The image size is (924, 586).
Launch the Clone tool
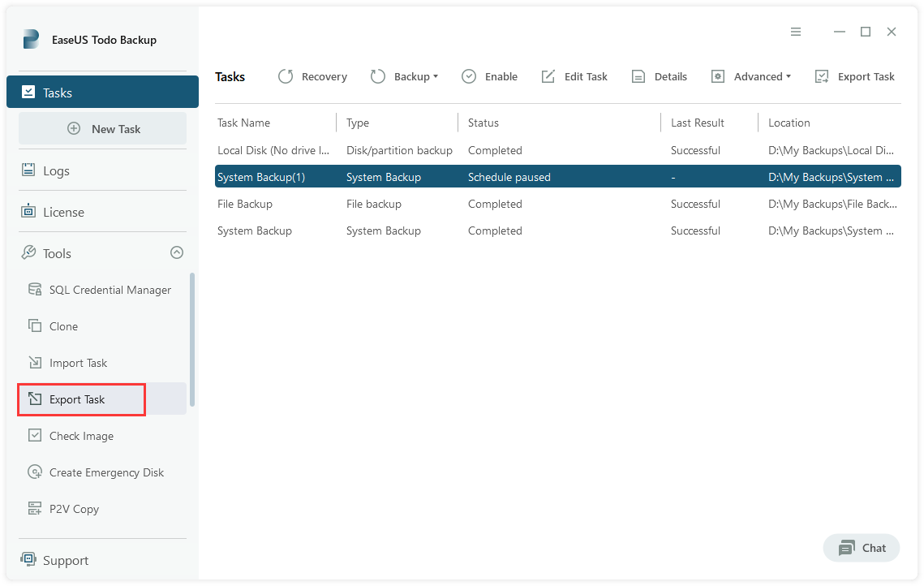(63, 326)
